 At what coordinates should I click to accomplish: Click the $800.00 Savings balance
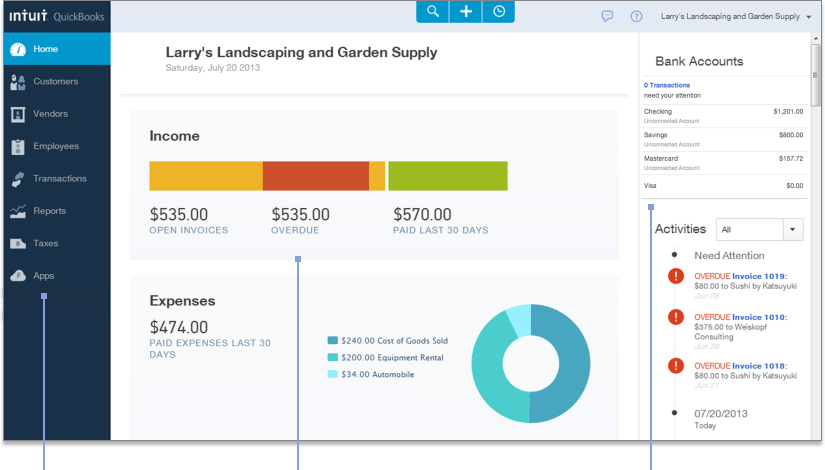point(791,135)
